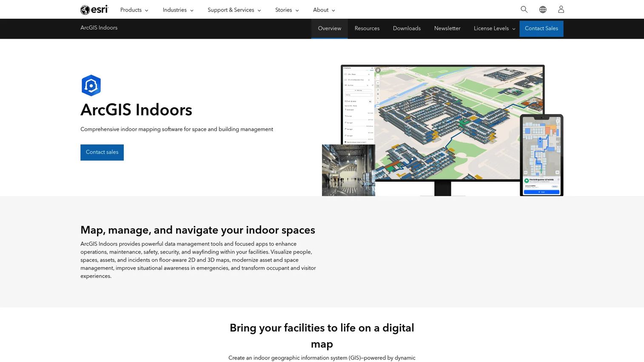Viewport: 644px width, 362px height.
Task: Open the License Levels dropdown
Action: tap(494, 29)
